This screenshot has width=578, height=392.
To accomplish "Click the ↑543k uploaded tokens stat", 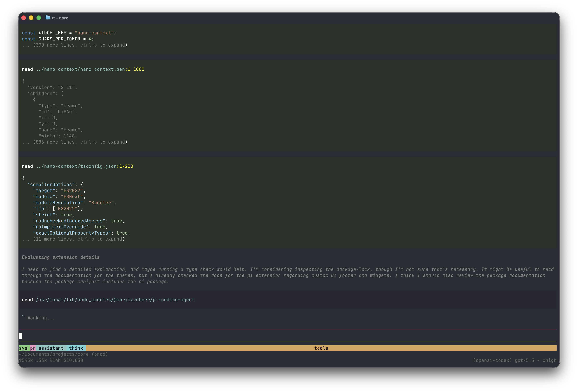I will 26,360.
